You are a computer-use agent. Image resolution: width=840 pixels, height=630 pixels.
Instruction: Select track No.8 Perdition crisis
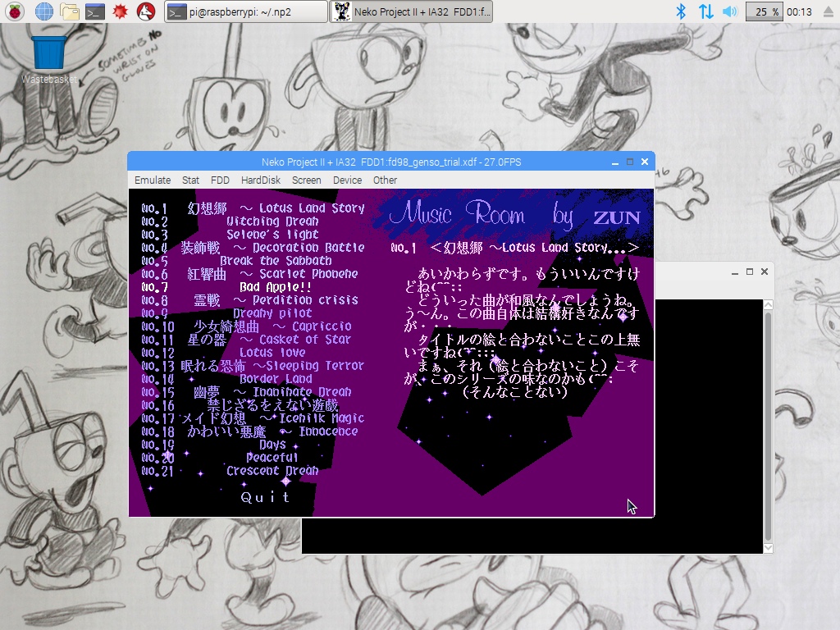pos(249,300)
